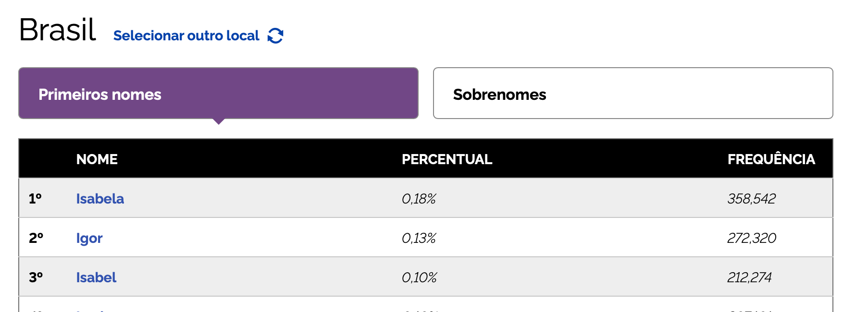Click the 0,18% percentage for Isabela
Screen dimensions: 868x312
click(419, 199)
